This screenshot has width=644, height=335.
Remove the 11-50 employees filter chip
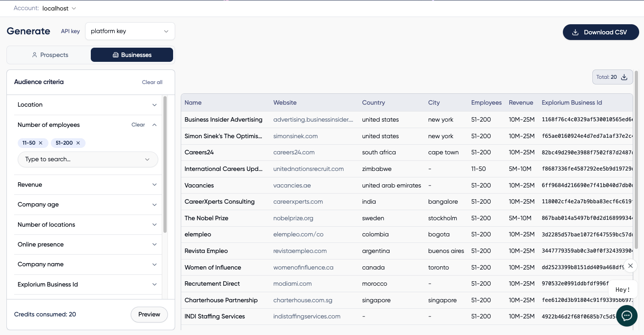point(40,143)
